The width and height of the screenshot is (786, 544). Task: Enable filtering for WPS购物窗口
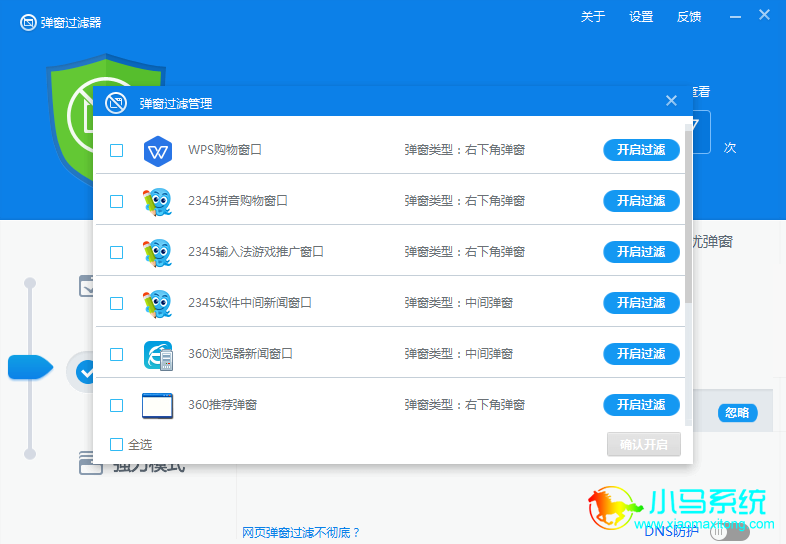tap(641, 150)
